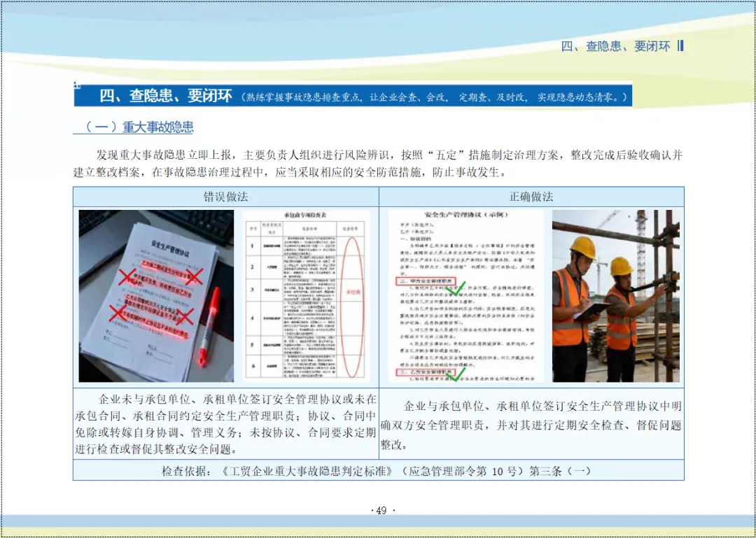Click the 安全生产管理协议(示例) document image

[465, 296]
